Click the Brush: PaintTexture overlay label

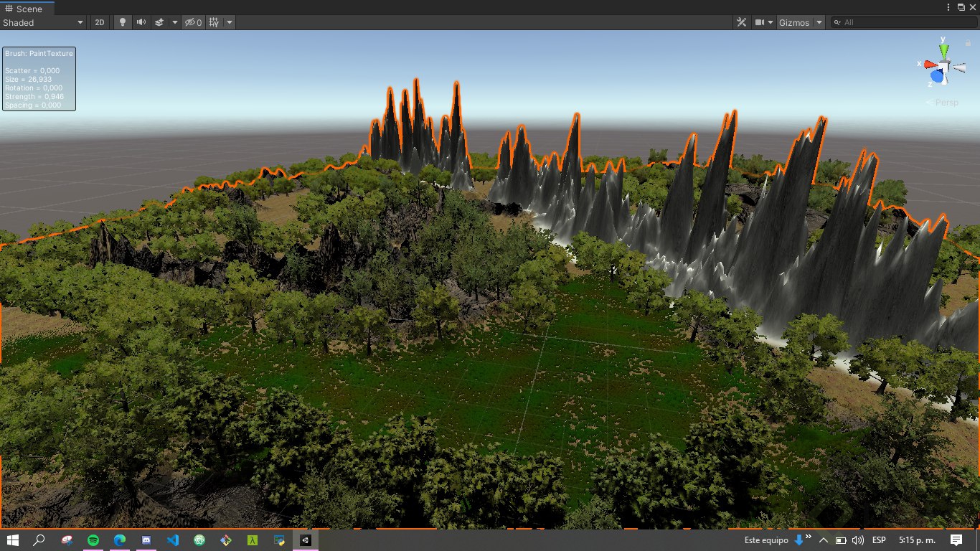pyautogui.click(x=39, y=54)
